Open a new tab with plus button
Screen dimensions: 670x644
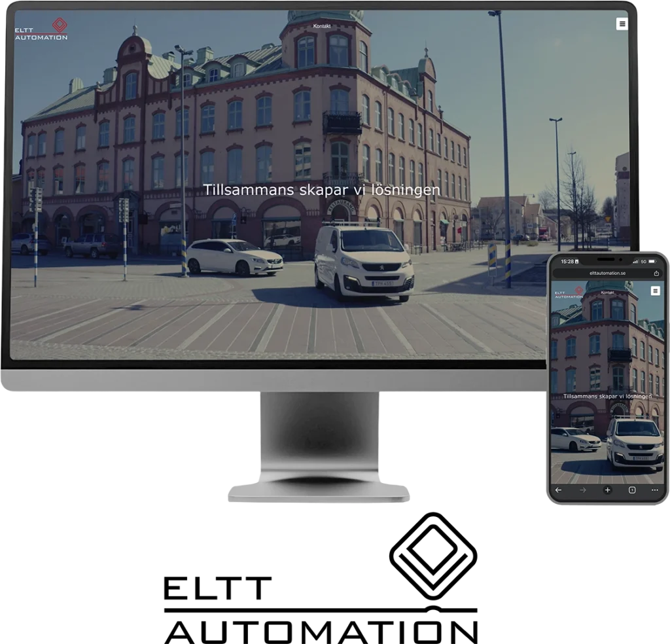(607, 490)
